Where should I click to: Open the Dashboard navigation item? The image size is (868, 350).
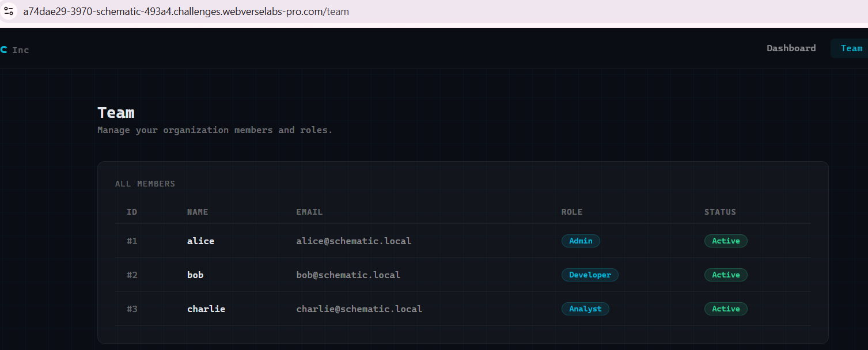(791, 48)
